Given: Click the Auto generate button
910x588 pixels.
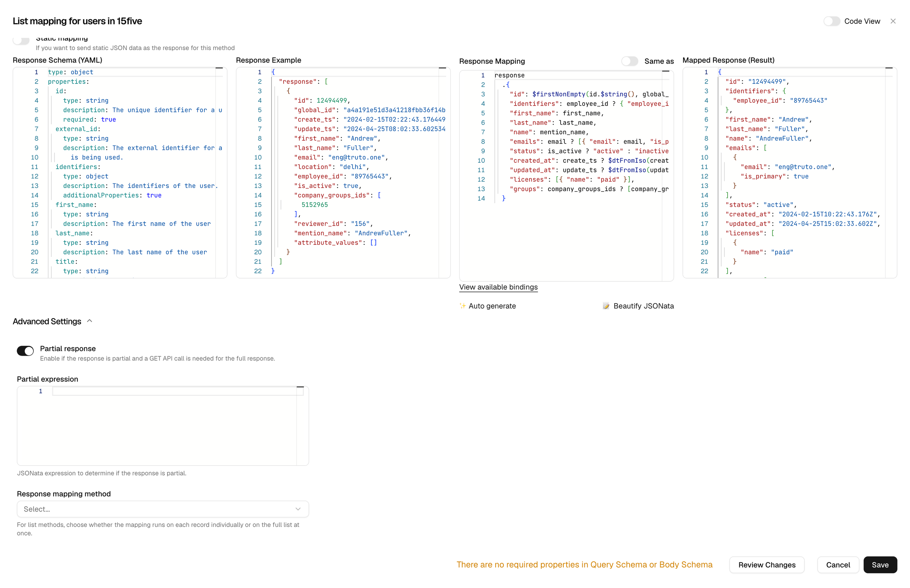Looking at the screenshot, I should click(487, 306).
